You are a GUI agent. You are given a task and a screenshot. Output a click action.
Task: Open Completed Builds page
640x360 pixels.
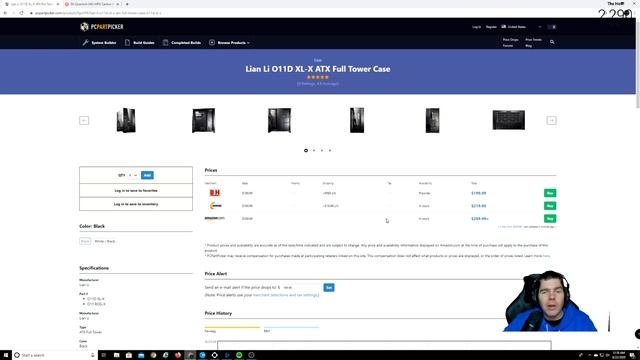point(182,42)
